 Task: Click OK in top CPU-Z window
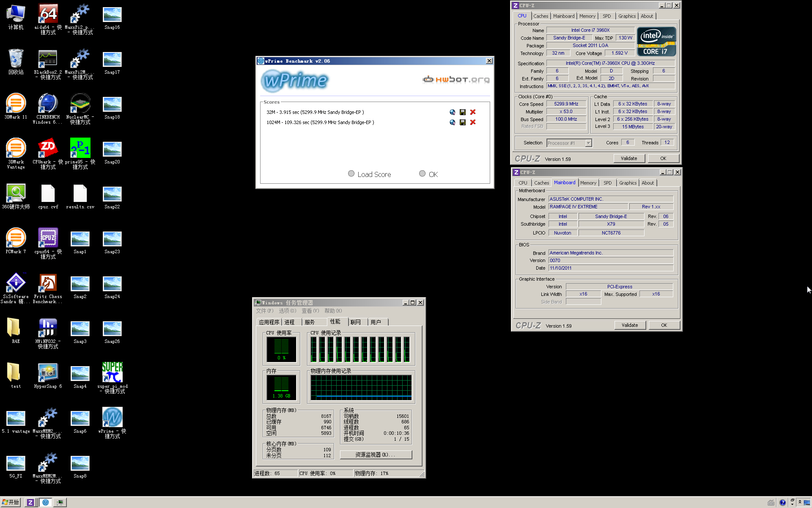pos(663,158)
